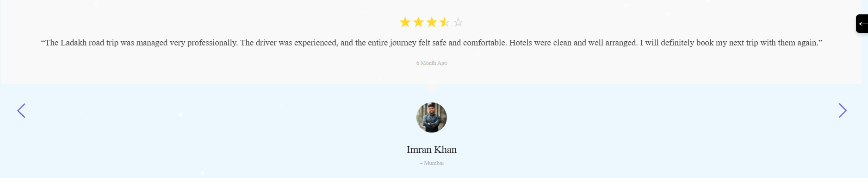The image size is (868, 178).
Task: Click the third gold rating star
Action: coord(432,22)
